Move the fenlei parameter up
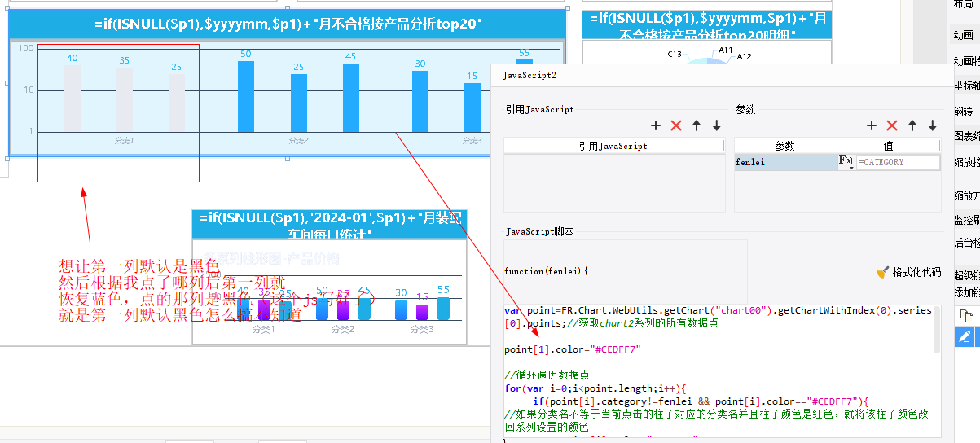This screenshot has height=443, width=980. pos(912,125)
